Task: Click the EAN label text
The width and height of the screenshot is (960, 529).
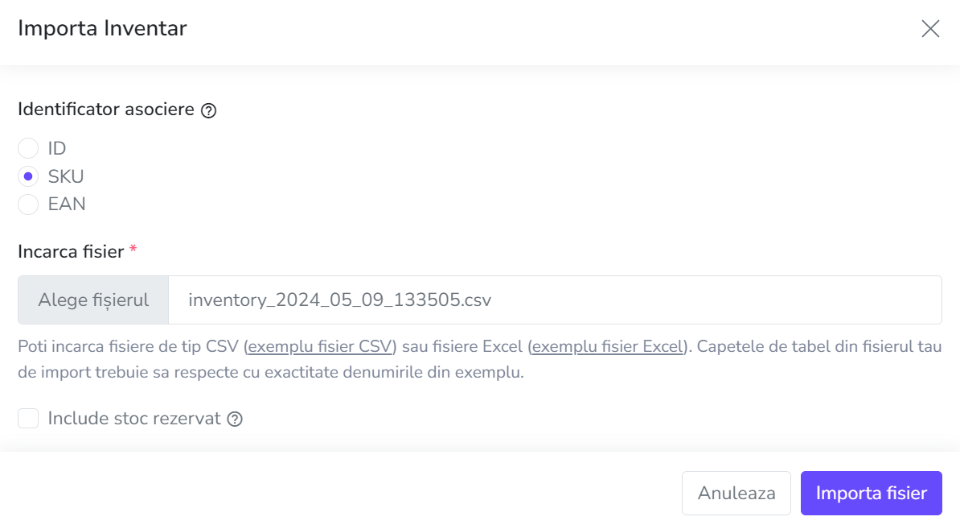Action: pos(67,204)
